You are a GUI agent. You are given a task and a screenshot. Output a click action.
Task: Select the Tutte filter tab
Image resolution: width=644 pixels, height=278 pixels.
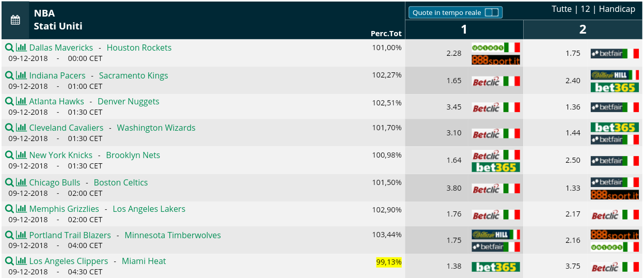coord(562,9)
